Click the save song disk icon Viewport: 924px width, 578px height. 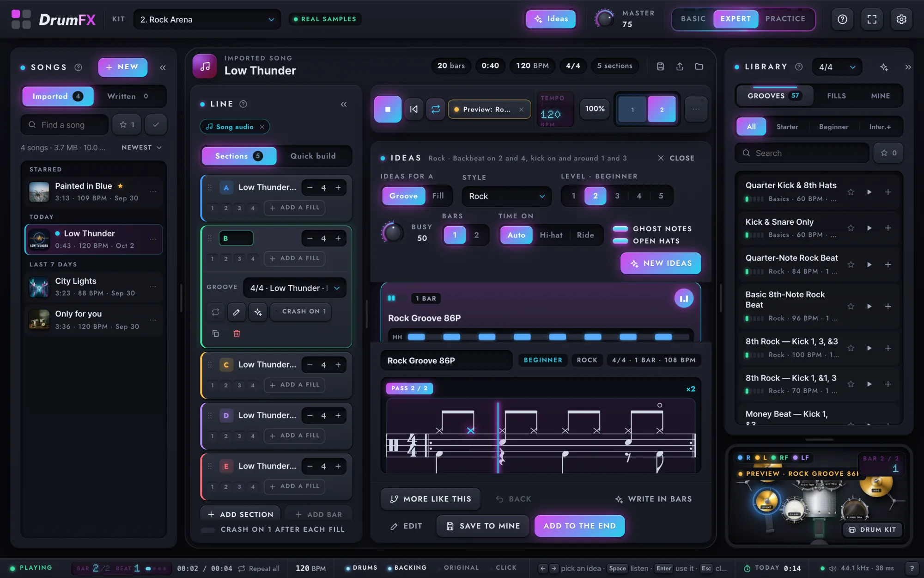(660, 66)
